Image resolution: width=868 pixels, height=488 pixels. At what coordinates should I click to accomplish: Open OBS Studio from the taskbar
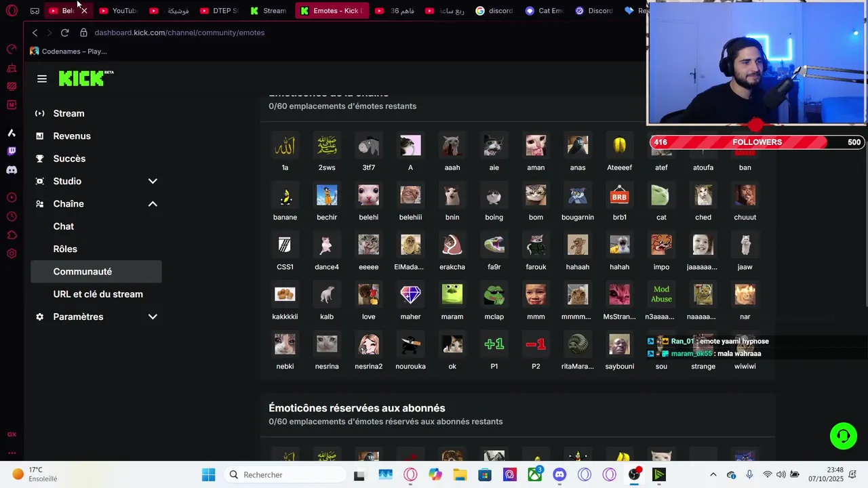pos(634,474)
